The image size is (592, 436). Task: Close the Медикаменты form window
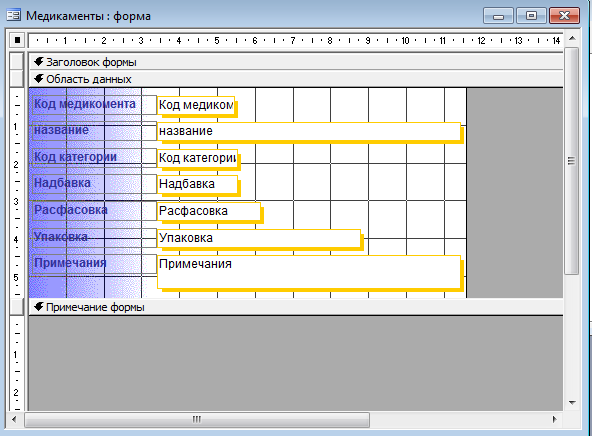[x=564, y=16]
